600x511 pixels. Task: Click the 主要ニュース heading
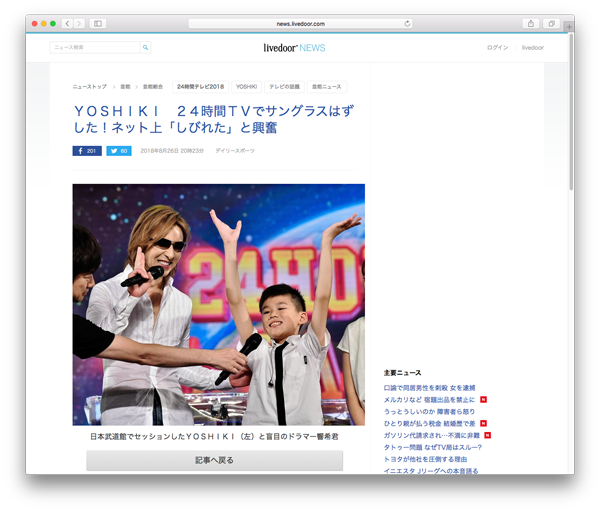tap(403, 373)
